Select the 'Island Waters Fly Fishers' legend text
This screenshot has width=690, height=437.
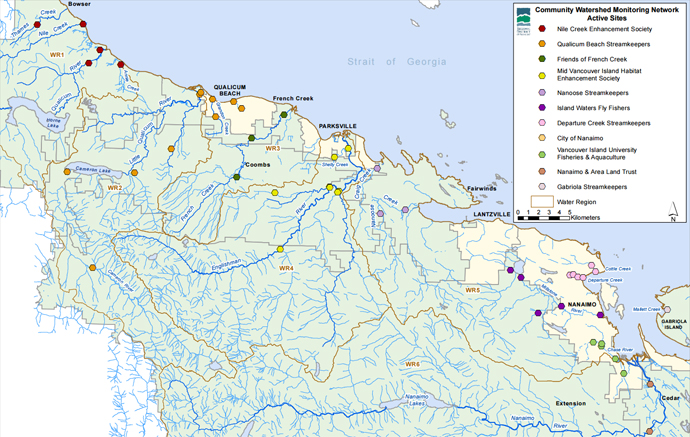pyautogui.click(x=593, y=108)
